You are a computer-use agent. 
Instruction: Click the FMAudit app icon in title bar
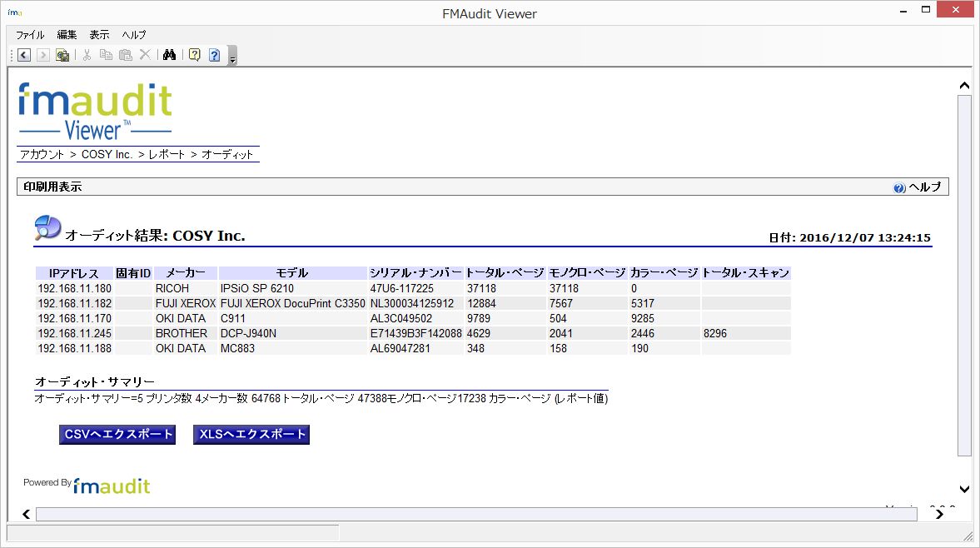point(15,12)
